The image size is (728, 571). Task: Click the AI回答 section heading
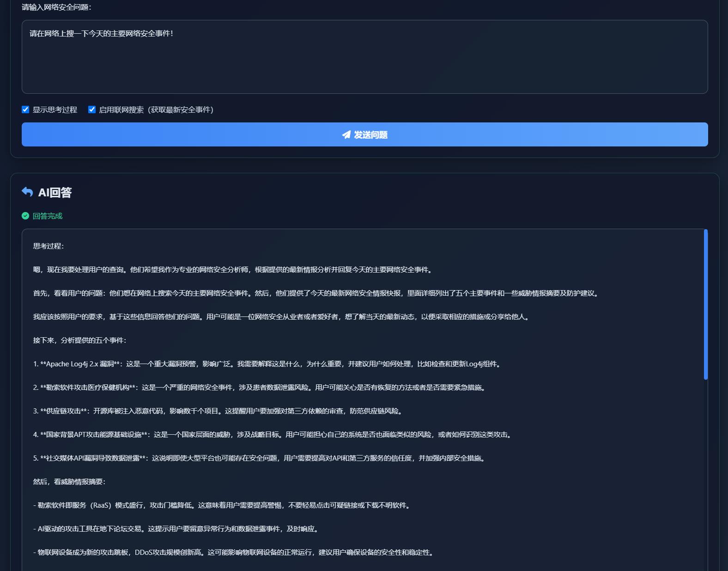pyautogui.click(x=55, y=192)
